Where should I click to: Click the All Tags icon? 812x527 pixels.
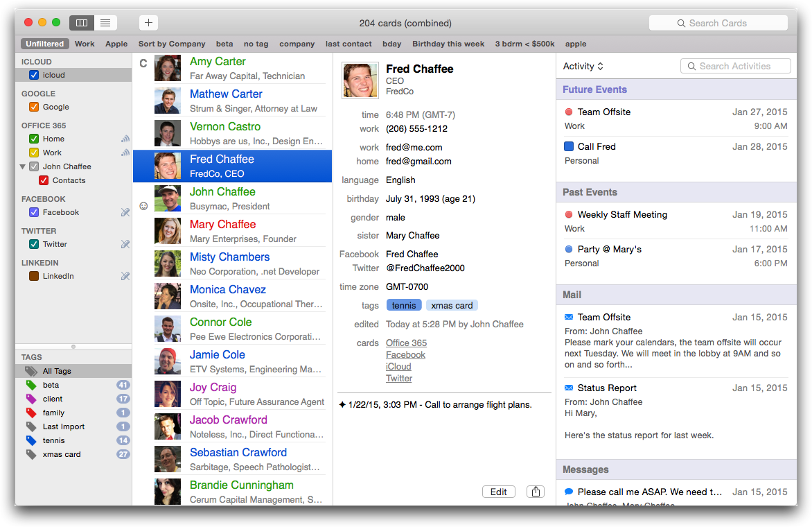point(31,371)
